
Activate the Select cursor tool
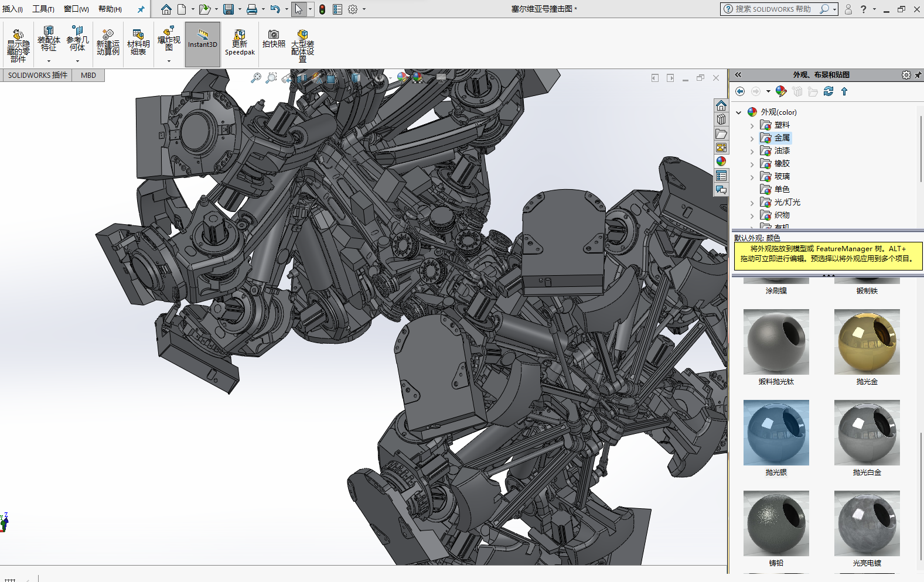299,9
